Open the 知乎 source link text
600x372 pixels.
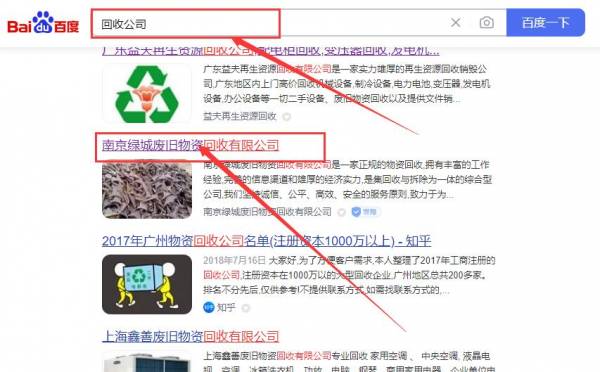coord(226,308)
